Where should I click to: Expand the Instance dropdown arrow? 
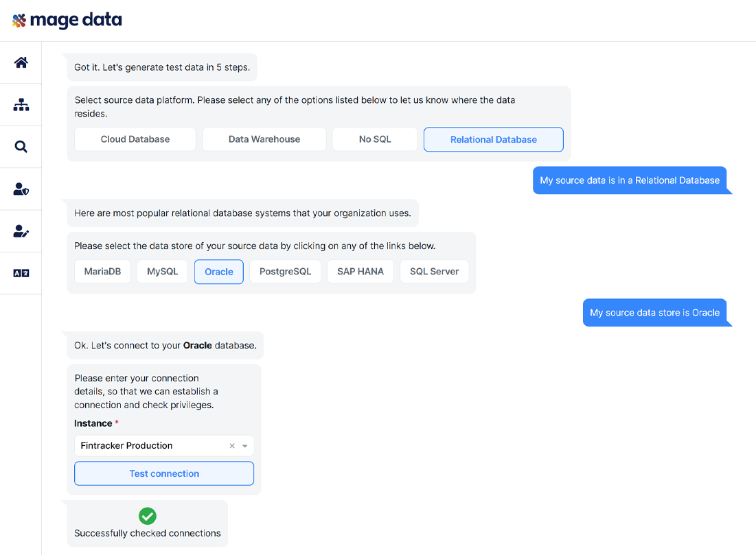click(245, 446)
